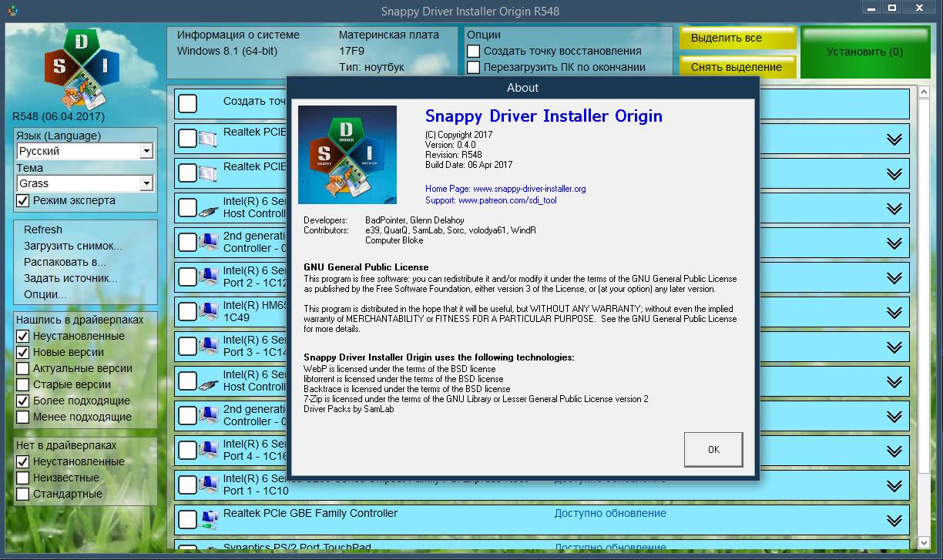Click the 'Доступно обновление' text on Realtek GBE row
Image resolution: width=943 pixels, height=560 pixels.
point(610,513)
